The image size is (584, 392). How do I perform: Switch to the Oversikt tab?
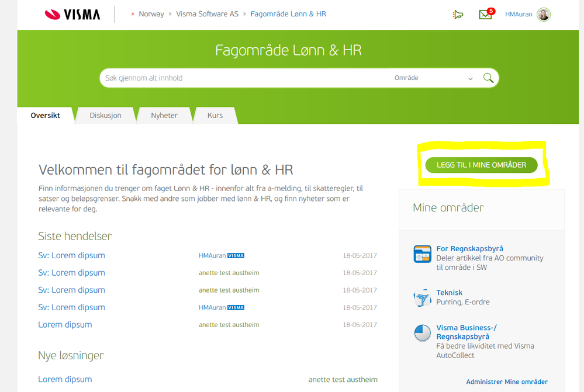46,116
